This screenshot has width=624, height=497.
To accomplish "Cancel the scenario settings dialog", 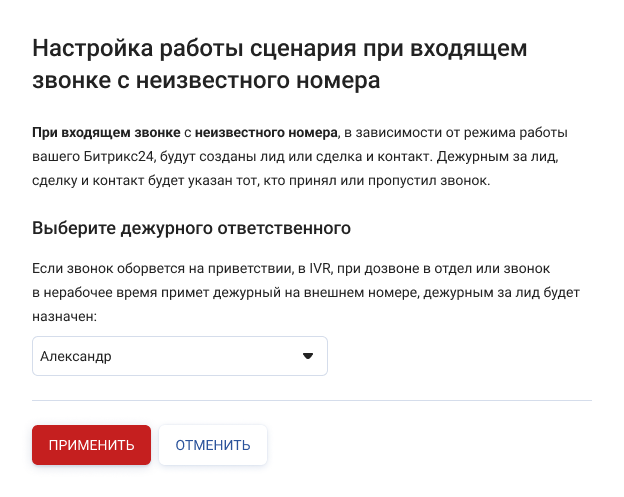I will [x=213, y=445].
